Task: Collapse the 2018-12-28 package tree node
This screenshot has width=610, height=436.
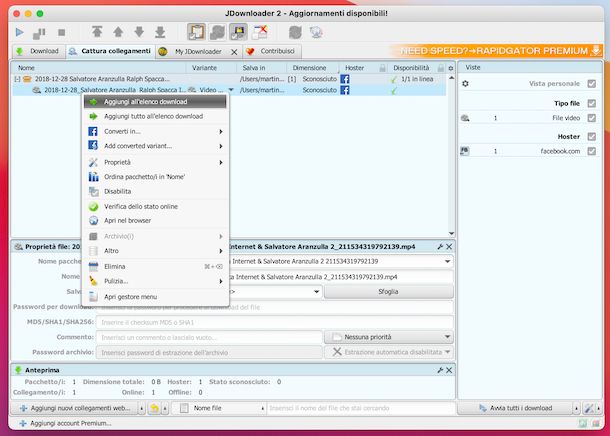Action: [x=17, y=79]
